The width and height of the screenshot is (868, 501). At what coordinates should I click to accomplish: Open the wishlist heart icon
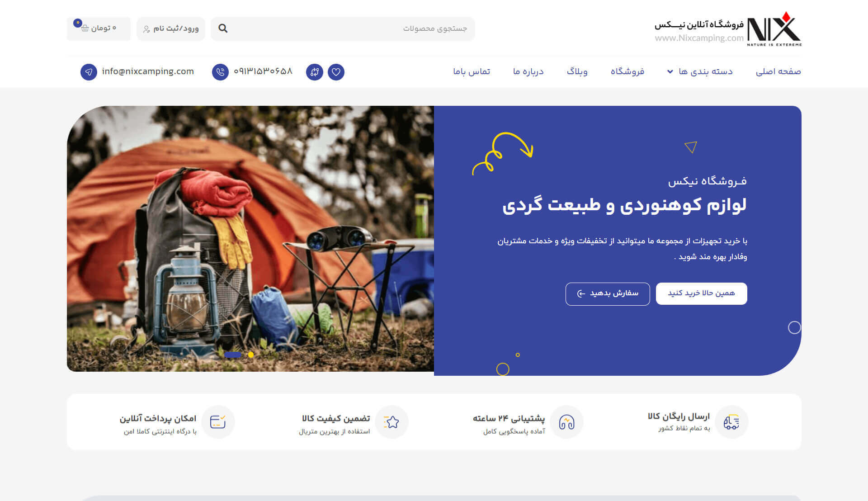coord(336,72)
